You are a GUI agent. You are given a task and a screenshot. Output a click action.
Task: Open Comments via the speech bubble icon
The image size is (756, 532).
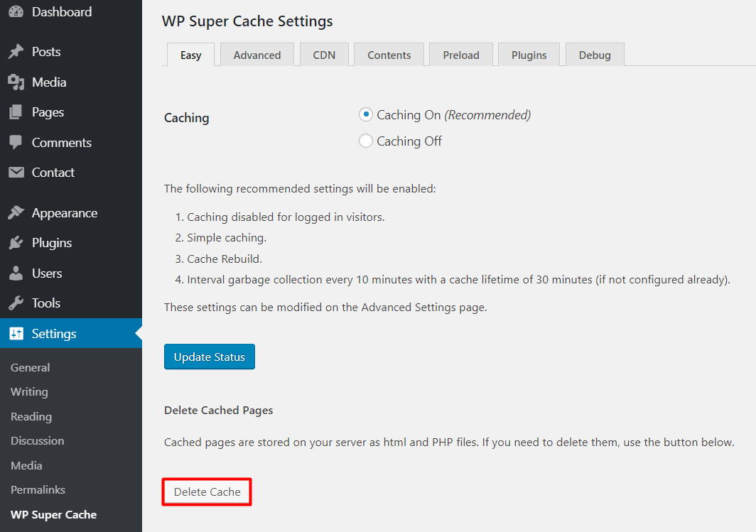15,142
